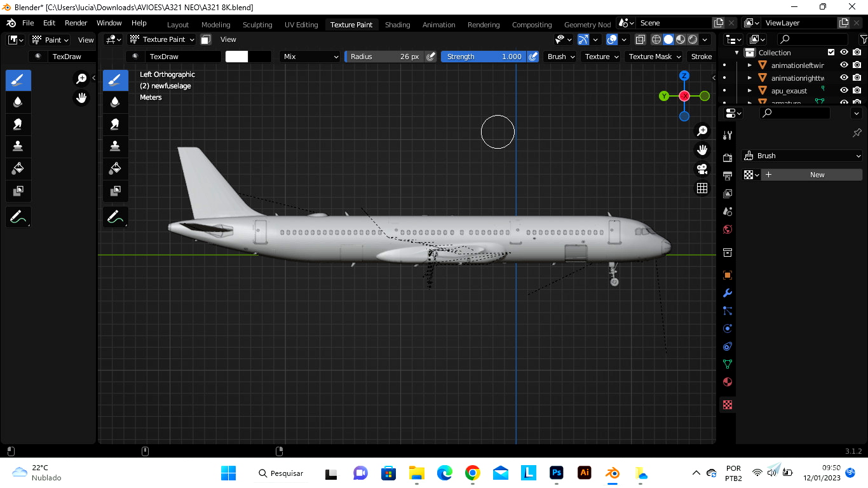Toggle radius pressure sensitivity button
Screen dimensions: 868x488
tap(431, 57)
